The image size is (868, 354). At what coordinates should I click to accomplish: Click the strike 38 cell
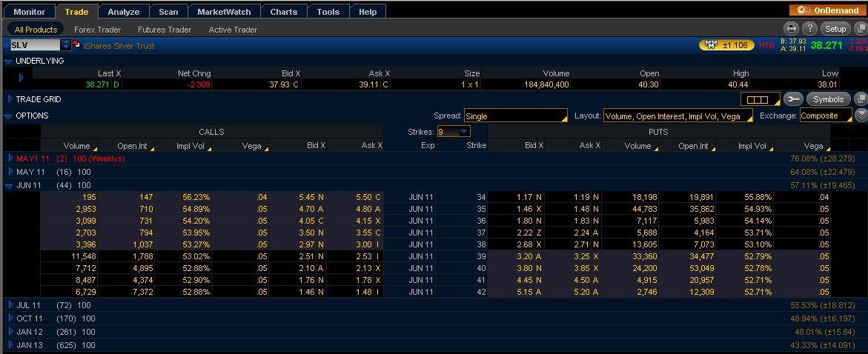(x=480, y=244)
